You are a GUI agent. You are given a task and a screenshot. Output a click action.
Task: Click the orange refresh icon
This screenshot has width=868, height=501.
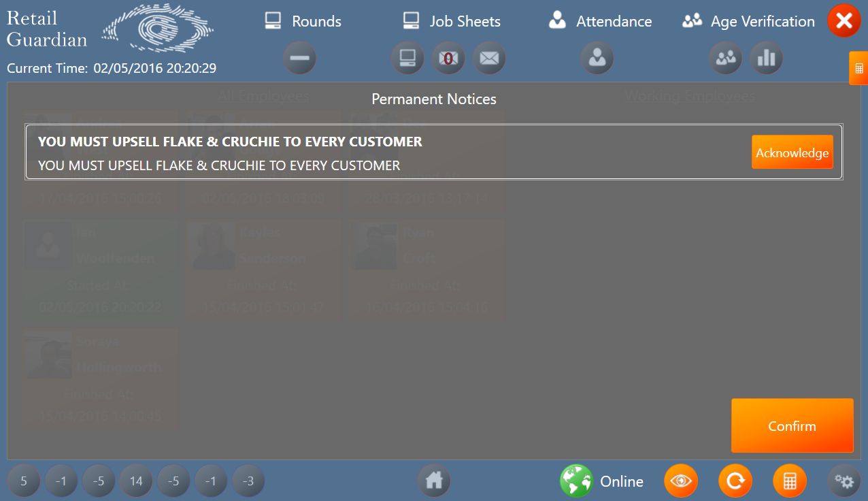735,481
